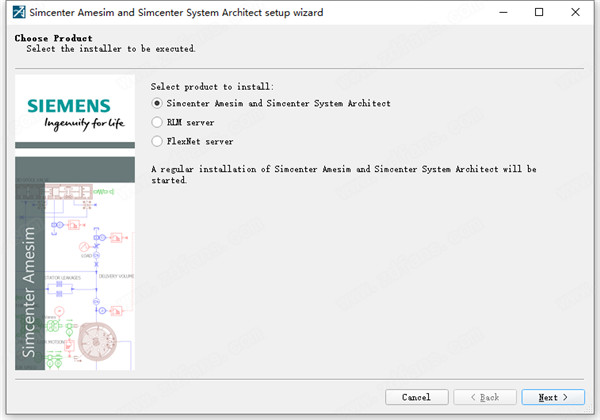
Task: Click the Siemens logo banner
Action: (75, 111)
